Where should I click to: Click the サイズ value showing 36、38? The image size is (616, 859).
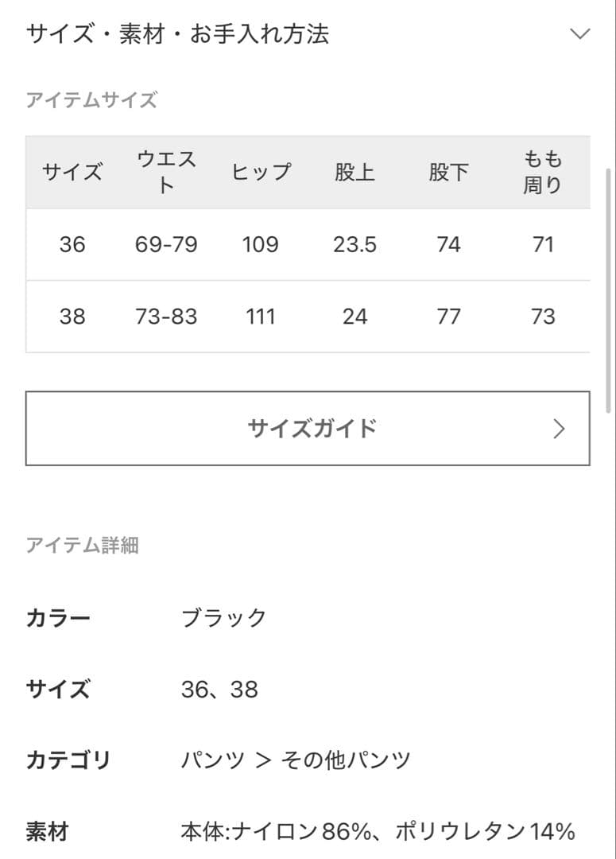[220, 690]
